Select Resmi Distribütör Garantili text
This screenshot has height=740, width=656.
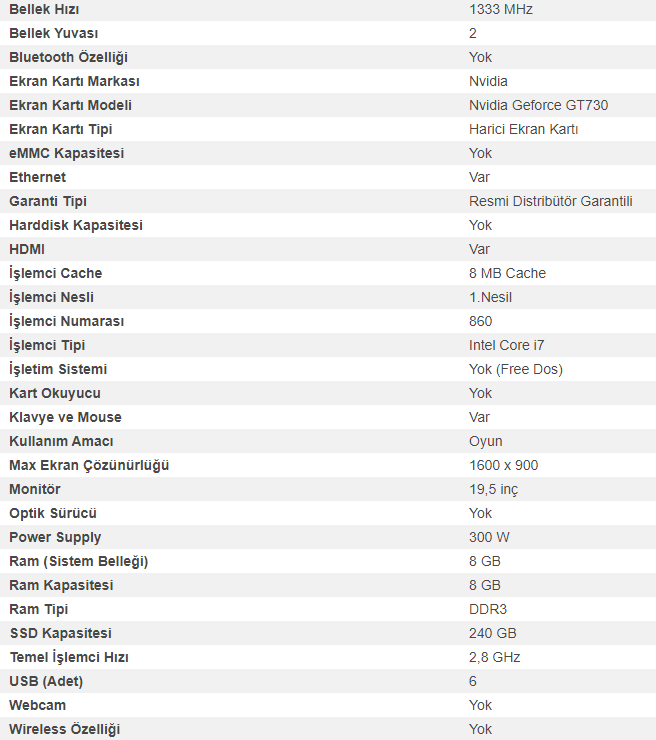(x=550, y=201)
